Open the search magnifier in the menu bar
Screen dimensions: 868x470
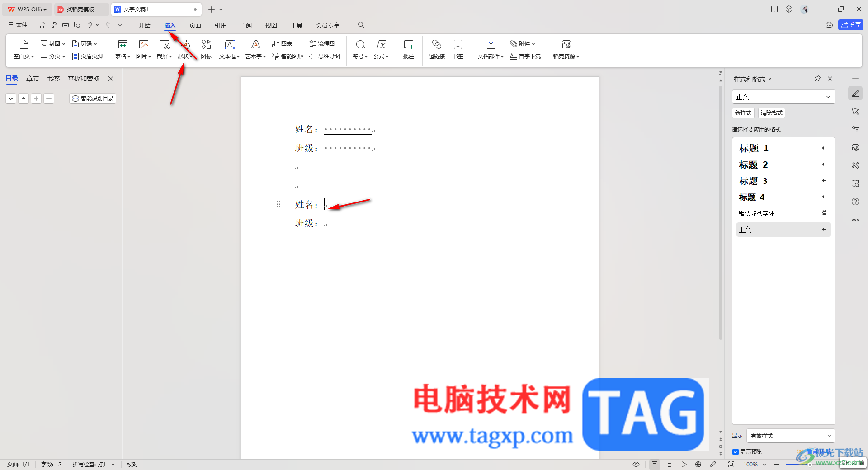(x=361, y=25)
